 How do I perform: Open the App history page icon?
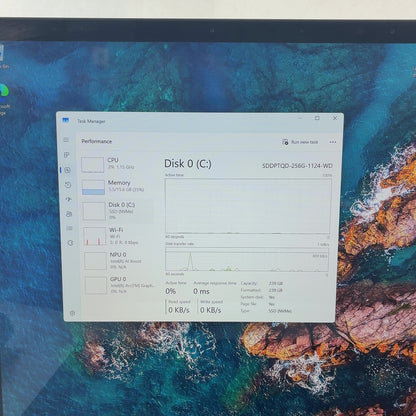click(x=68, y=185)
